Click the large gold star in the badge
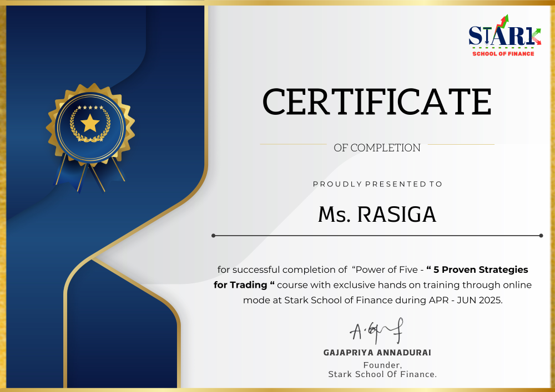555x392 pixels. click(x=90, y=123)
